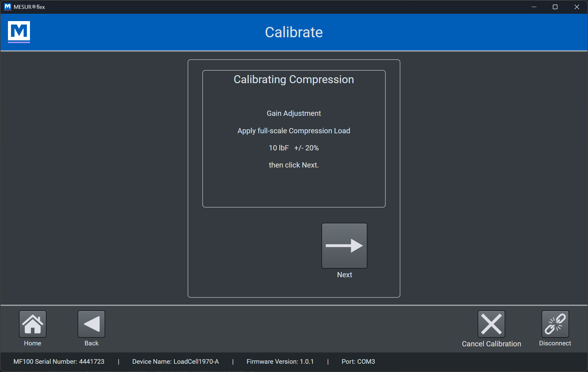Cancel calibration using the X icon
588x372 pixels.
pos(491,324)
